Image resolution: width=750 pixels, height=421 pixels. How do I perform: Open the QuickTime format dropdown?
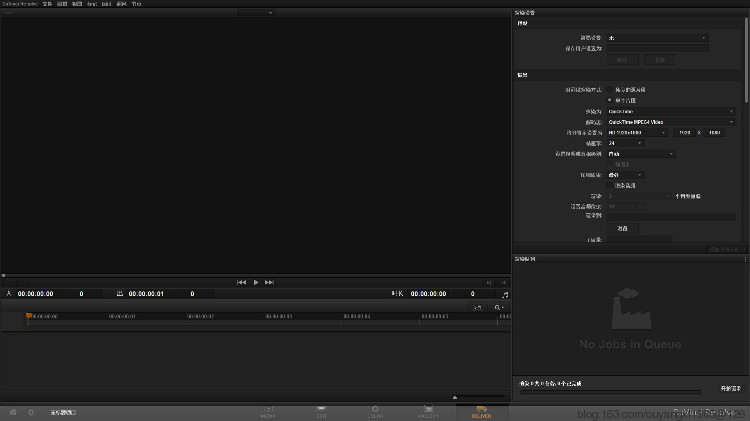pos(671,111)
